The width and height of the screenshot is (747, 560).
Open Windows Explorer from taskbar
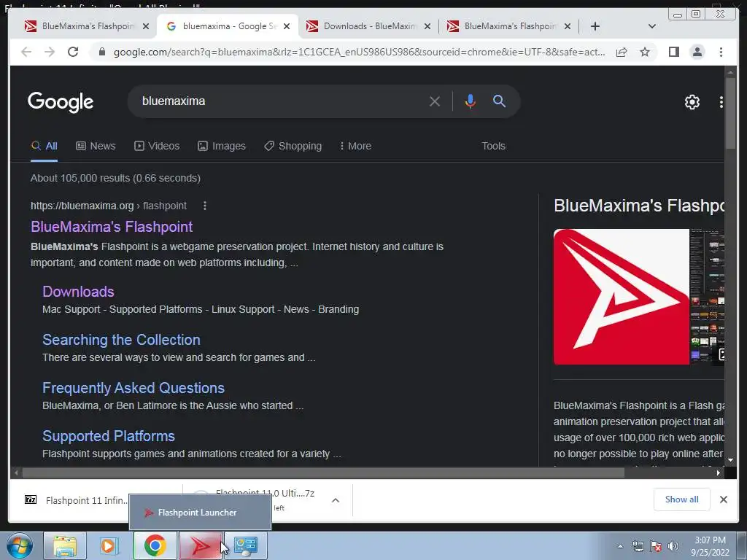pyautogui.click(x=65, y=545)
